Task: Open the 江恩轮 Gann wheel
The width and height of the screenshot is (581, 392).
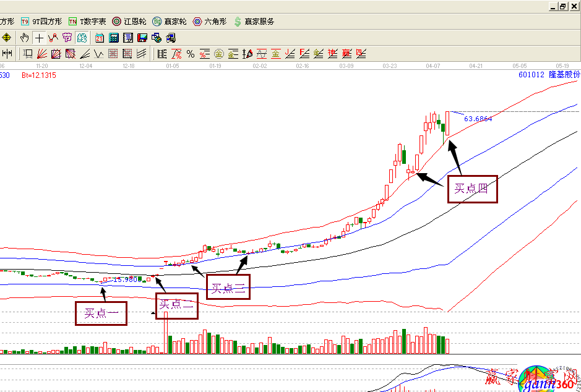Action: point(129,21)
